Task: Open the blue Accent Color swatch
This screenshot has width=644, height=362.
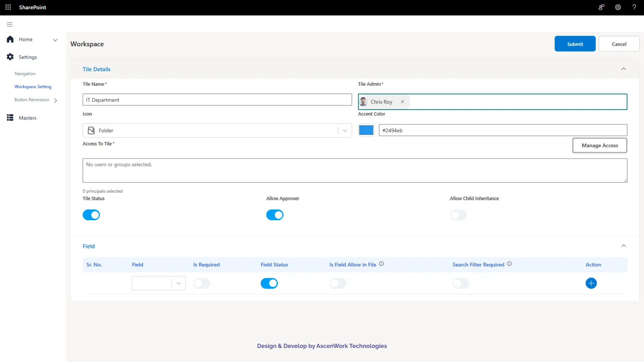Action: [366, 130]
